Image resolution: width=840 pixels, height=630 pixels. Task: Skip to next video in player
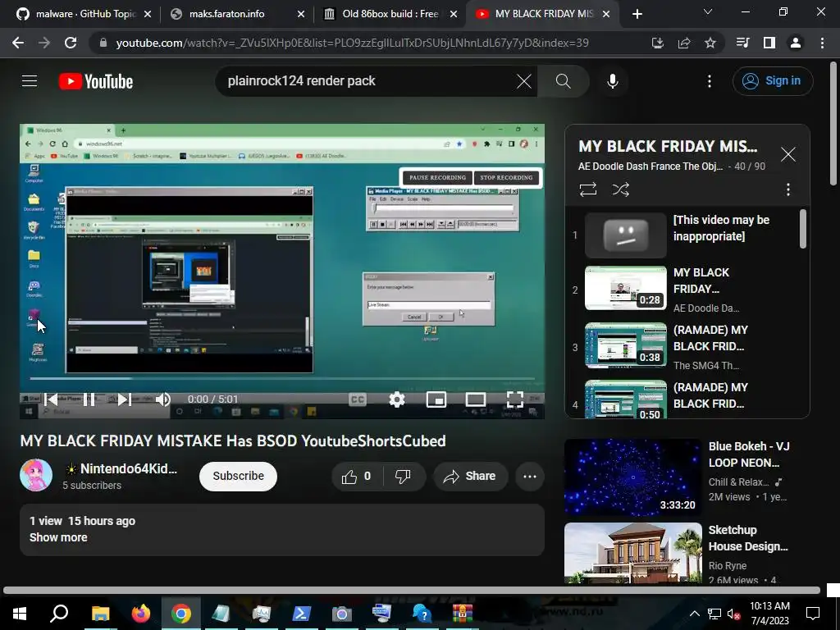[125, 399]
